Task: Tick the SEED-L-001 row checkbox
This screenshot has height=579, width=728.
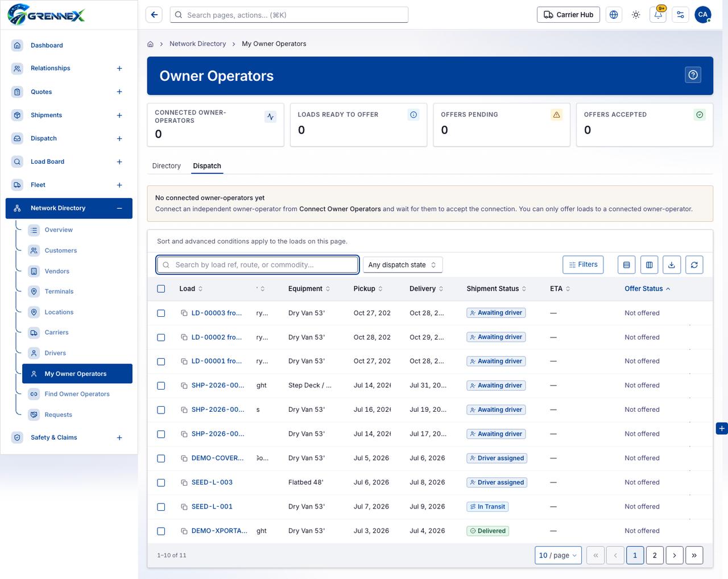Action: click(x=161, y=507)
